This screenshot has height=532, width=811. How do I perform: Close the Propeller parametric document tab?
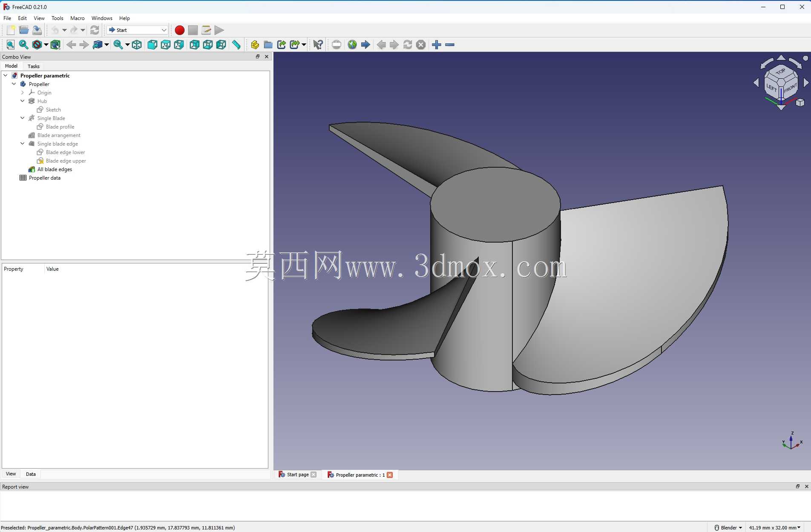coord(390,475)
